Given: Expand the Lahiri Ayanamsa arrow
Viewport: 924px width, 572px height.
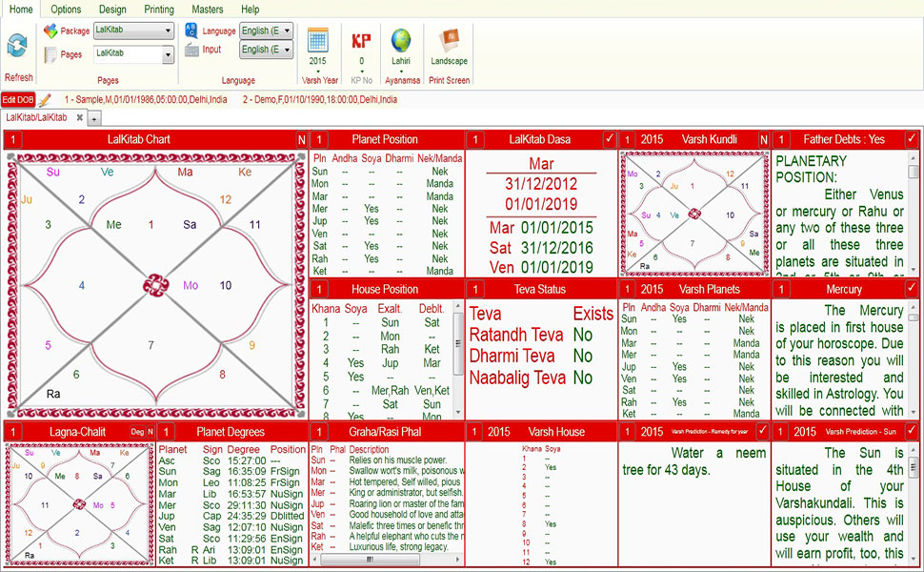Looking at the screenshot, I should tap(401, 71).
